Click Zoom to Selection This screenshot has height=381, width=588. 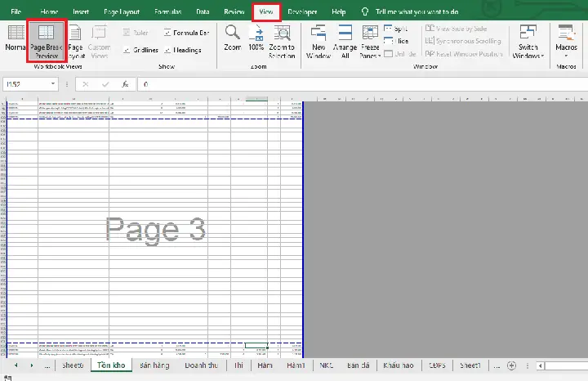(x=282, y=41)
